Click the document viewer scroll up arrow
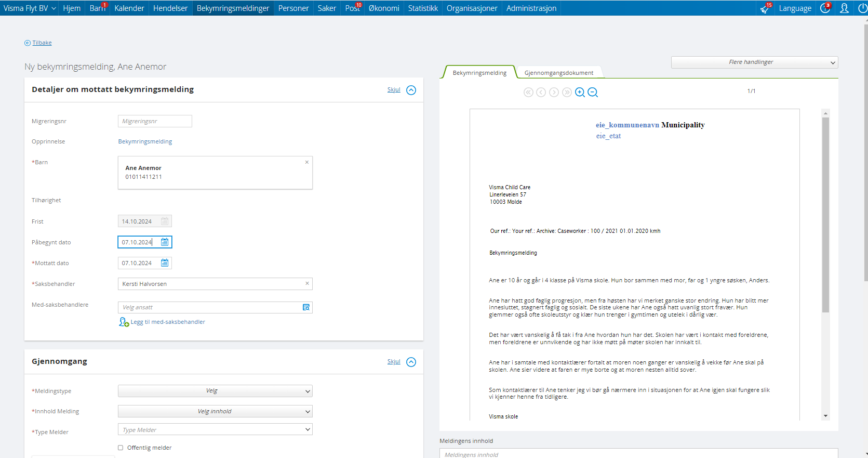 coord(825,113)
